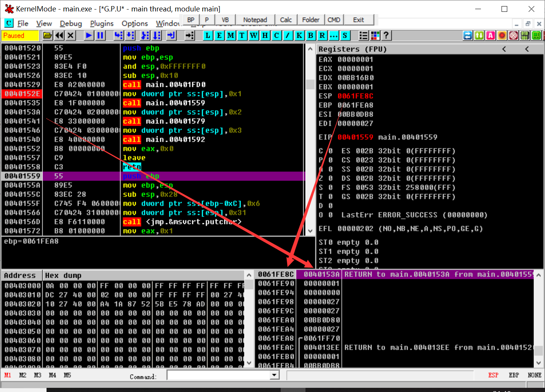Image resolution: width=545 pixels, height=392 pixels.
Task: Click the VB button
Action: point(225,20)
